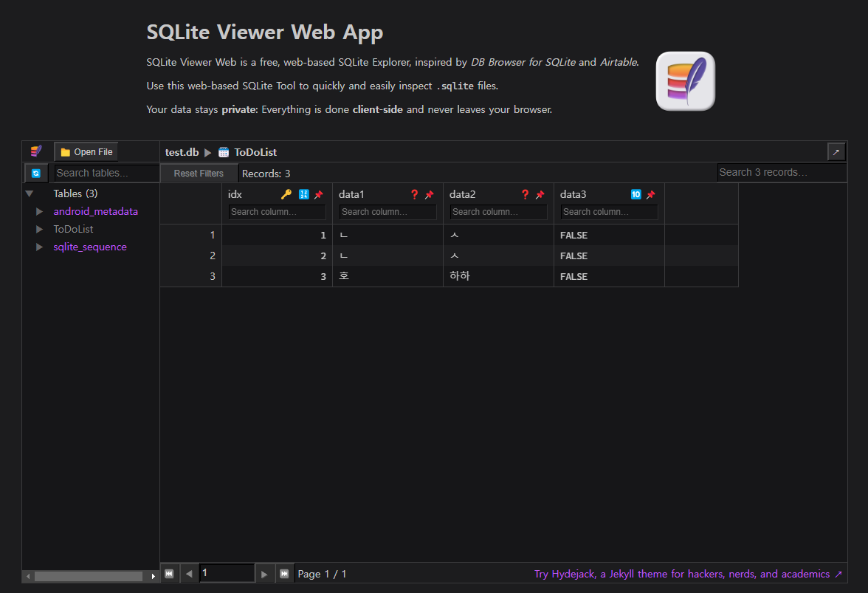Open the sqlite_sequence table
Image resolution: width=868 pixels, height=593 pixels.
(90, 247)
